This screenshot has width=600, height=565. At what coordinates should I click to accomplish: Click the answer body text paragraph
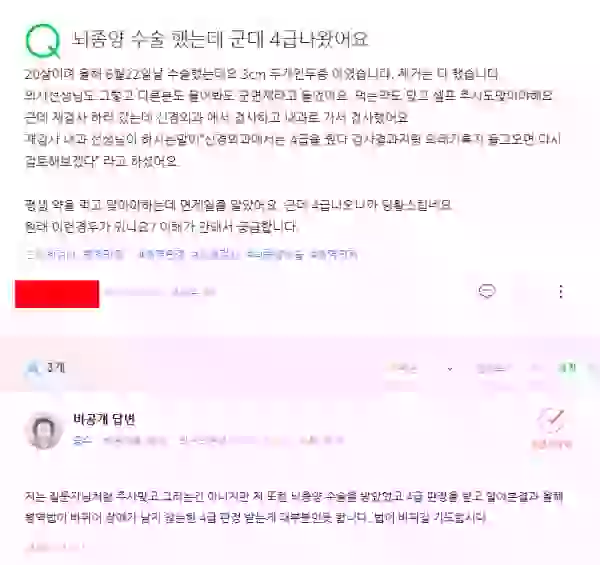(294, 507)
